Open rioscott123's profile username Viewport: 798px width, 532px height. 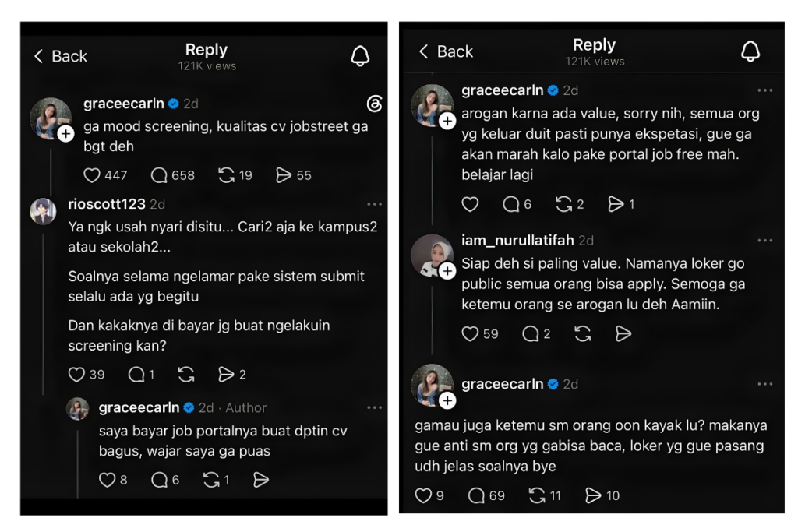point(107,204)
